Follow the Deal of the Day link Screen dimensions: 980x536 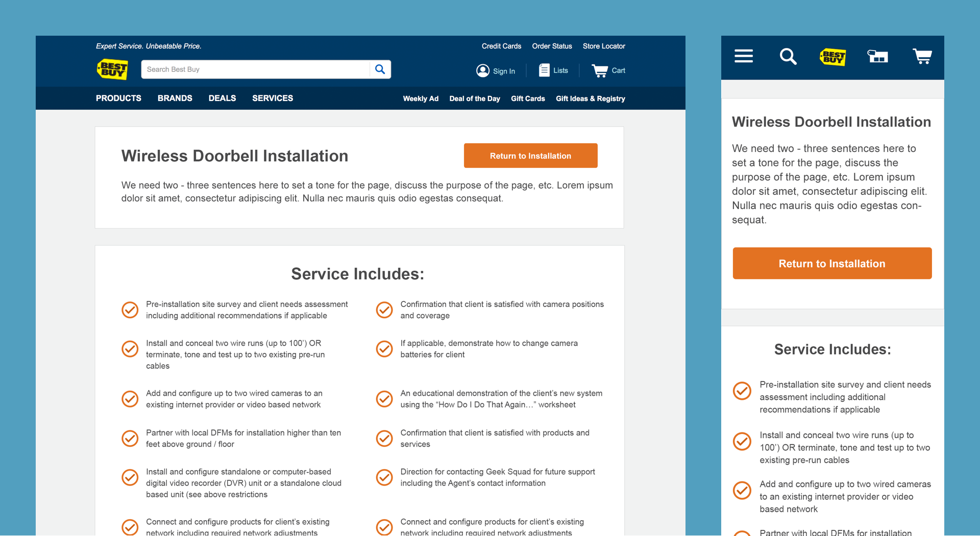[474, 98]
